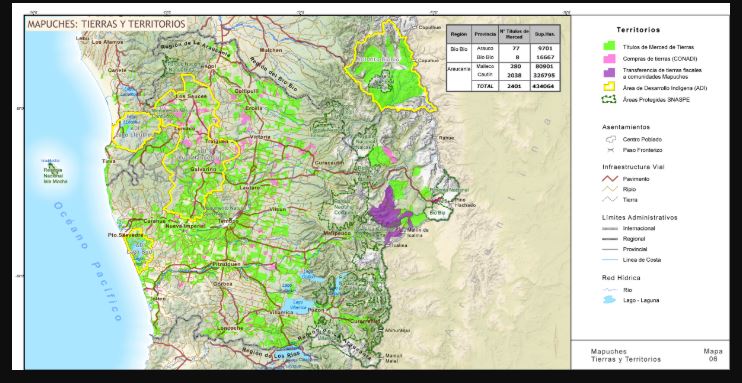Image resolution: width=742 pixels, height=383 pixels.
Task: Select the red Pavimento road line symbol
Action: point(610,179)
